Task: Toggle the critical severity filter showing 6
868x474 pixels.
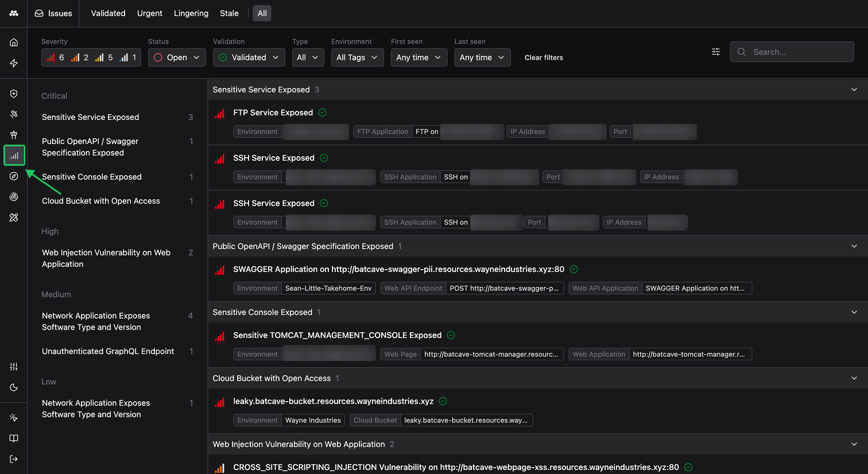Action: (55, 57)
